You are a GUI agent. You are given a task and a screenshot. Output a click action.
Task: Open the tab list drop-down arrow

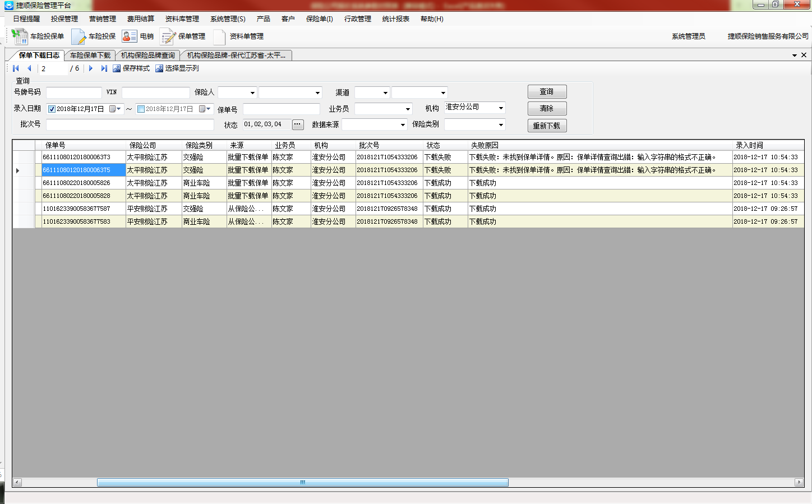[x=795, y=56]
